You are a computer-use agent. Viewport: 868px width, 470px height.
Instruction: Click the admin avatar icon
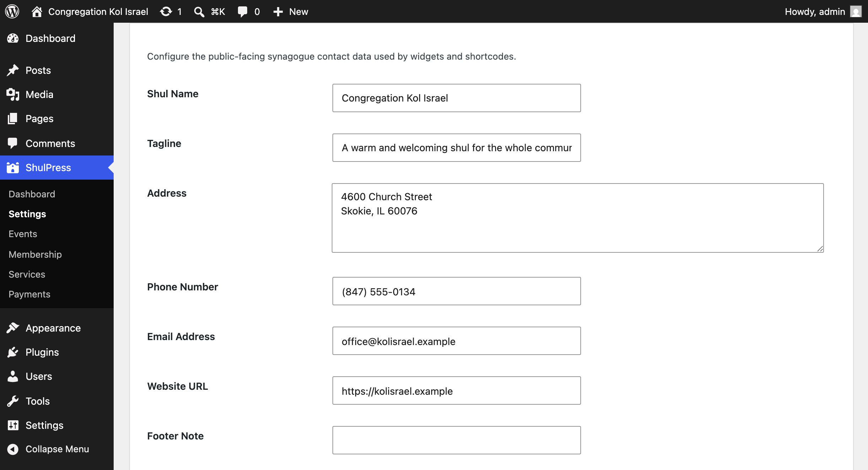tap(856, 12)
